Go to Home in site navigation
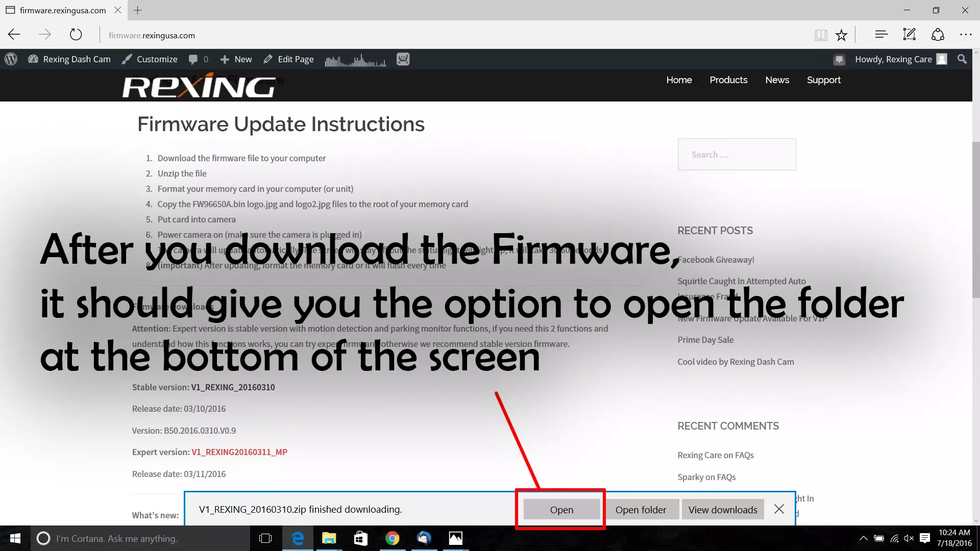 click(x=679, y=80)
